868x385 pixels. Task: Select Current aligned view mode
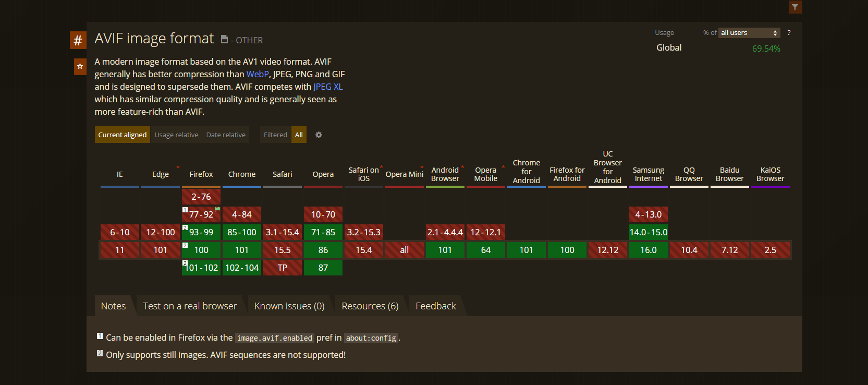click(x=123, y=135)
